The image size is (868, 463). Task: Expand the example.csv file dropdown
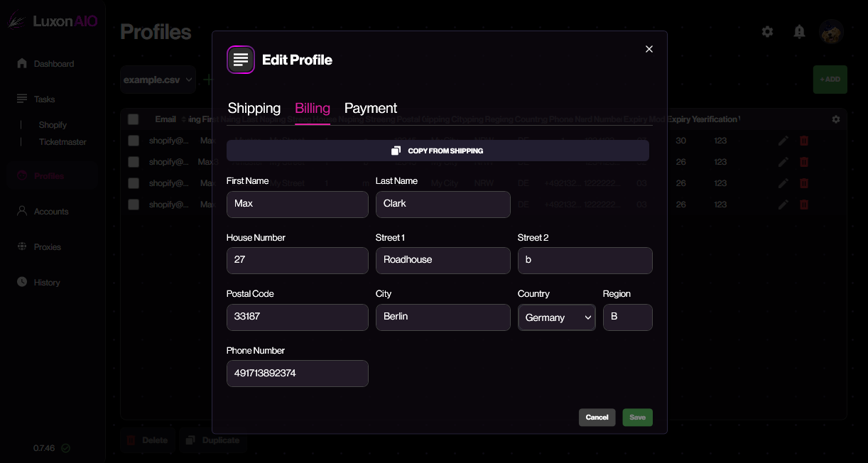158,80
